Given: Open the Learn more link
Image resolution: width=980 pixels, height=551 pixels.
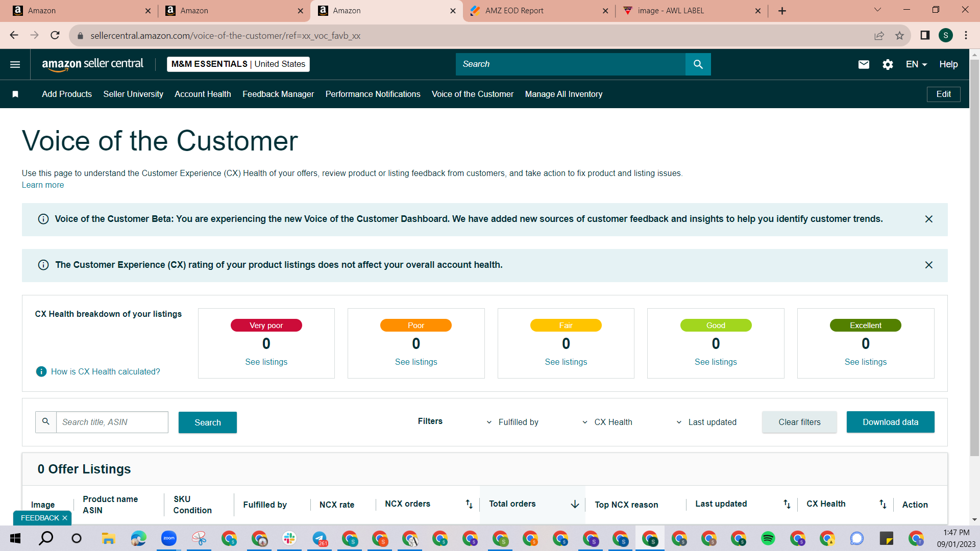Looking at the screenshot, I should tap(43, 185).
